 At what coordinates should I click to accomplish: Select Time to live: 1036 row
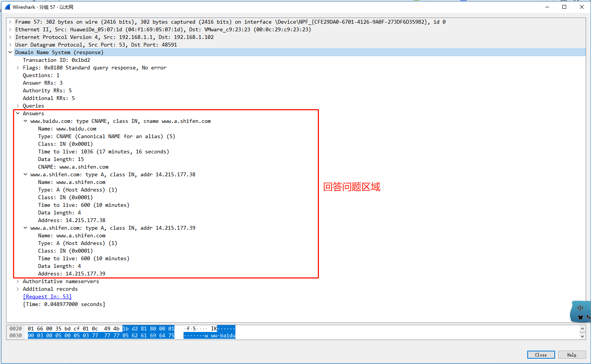pyautogui.click(x=104, y=151)
